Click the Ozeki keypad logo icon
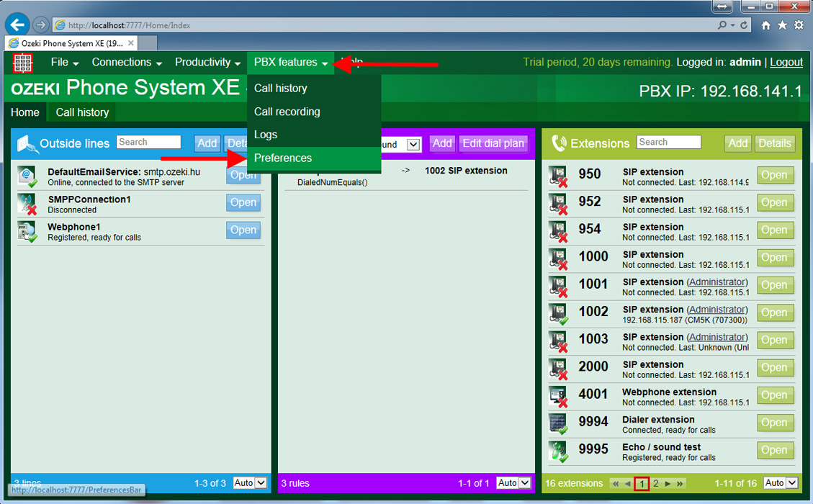The image size is (813, 504). (x=22, y=63)
